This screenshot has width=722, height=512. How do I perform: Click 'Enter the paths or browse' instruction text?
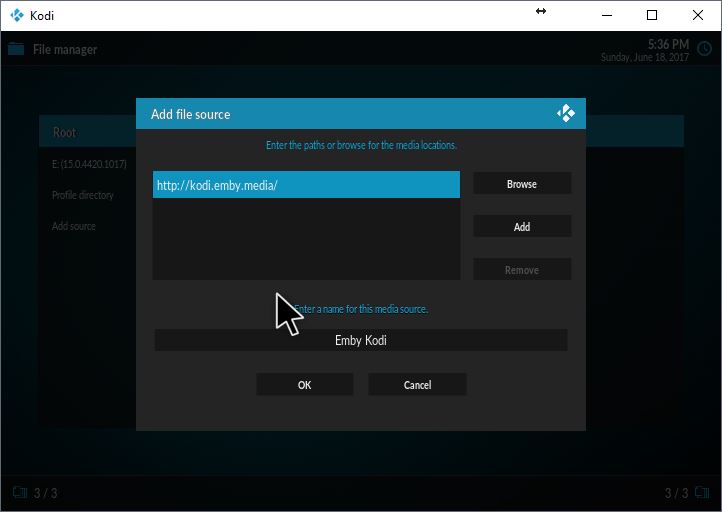[x=361, y=145]
